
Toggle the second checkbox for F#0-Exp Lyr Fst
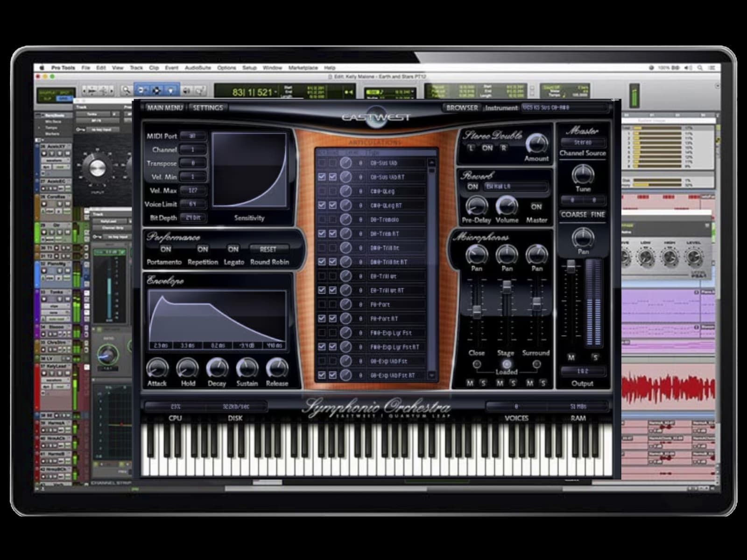click(x=332, y=333)
